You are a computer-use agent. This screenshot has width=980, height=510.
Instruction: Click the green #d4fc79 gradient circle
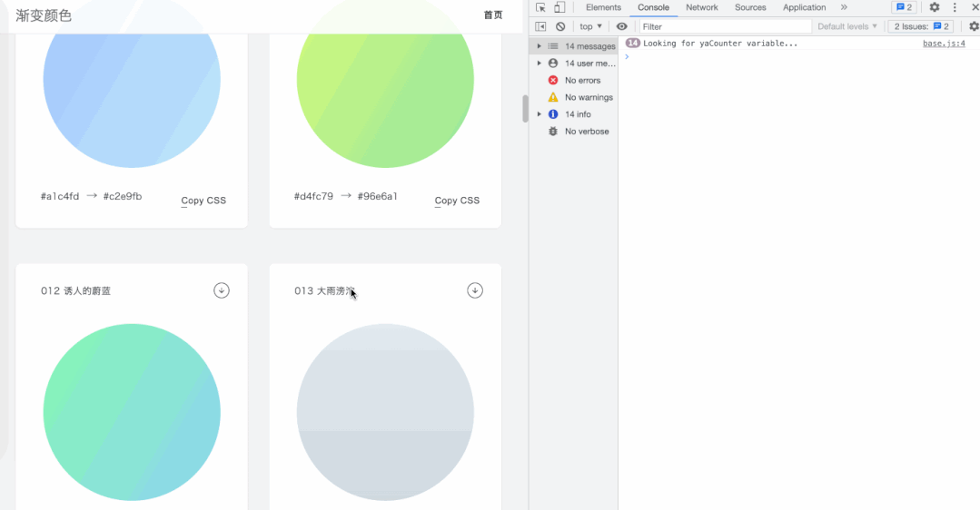click(x=385, y=79)
